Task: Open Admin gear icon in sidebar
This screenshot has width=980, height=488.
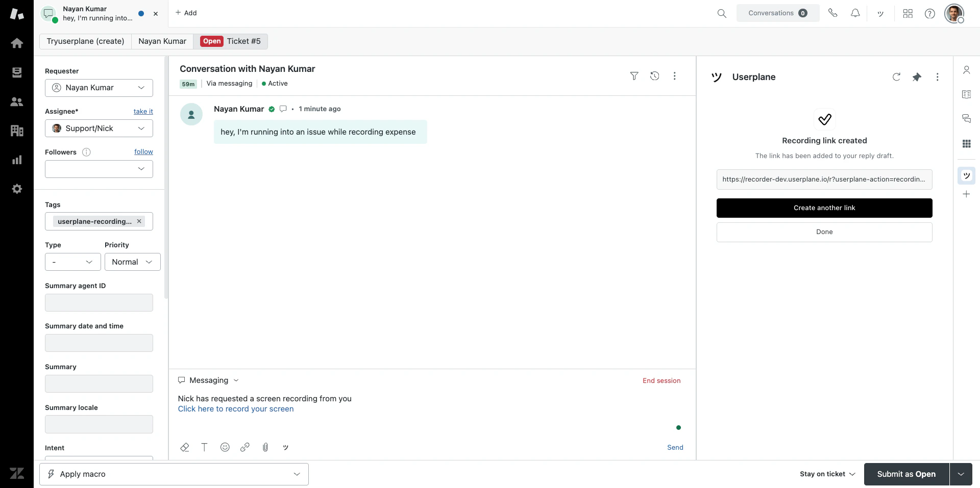Action: (17, 189)
